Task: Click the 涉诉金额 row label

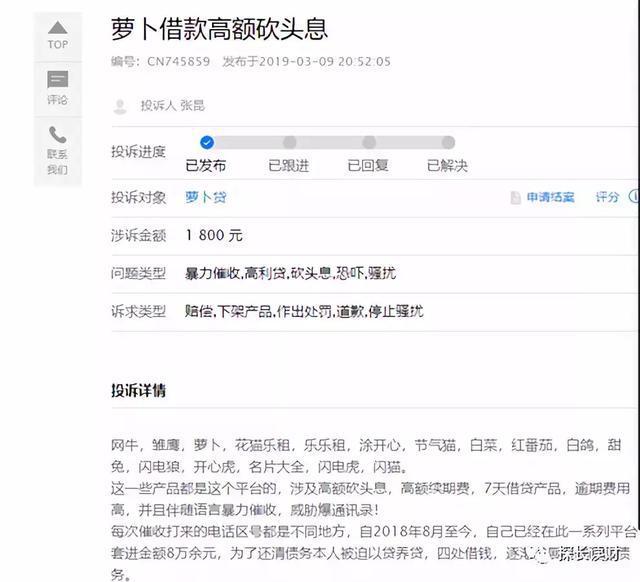Action: click(x=138, y=235)
